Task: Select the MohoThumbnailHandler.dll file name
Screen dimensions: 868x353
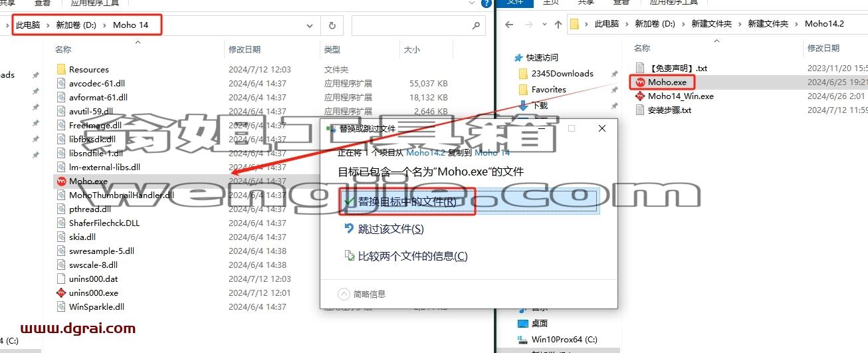Action: click(122, 195)
